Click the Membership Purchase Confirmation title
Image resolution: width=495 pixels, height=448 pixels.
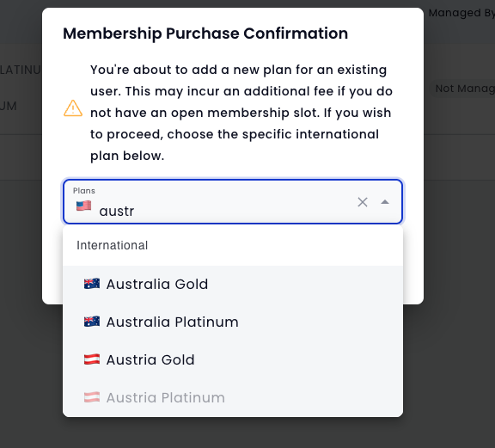coord(205,34)
